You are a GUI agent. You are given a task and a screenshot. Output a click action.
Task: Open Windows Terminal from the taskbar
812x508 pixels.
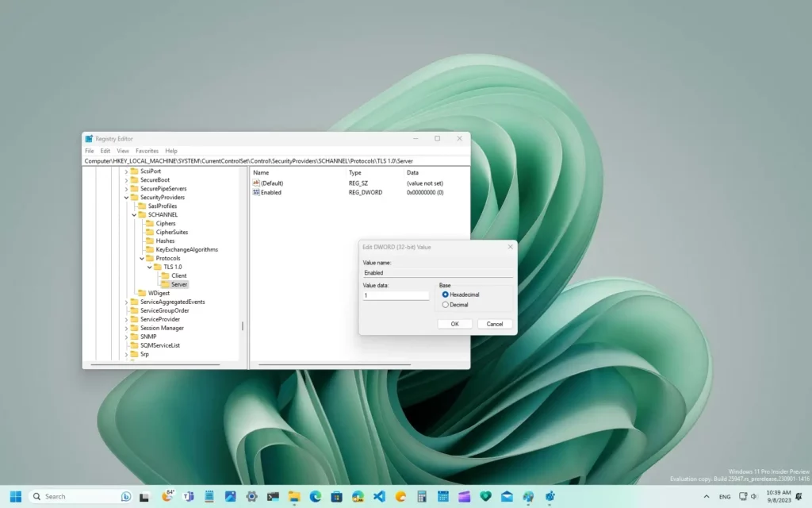pyautogui.click(x=273, y=497)
